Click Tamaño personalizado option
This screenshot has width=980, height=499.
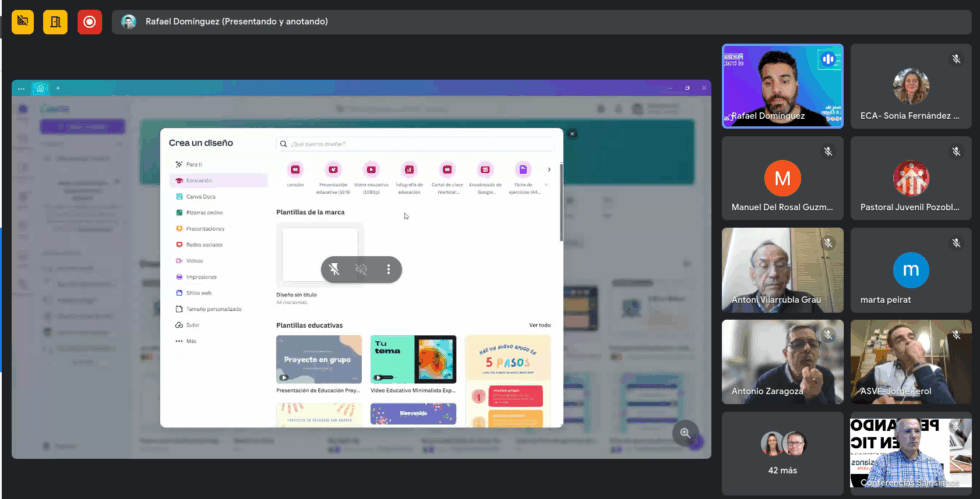(213, 309)
